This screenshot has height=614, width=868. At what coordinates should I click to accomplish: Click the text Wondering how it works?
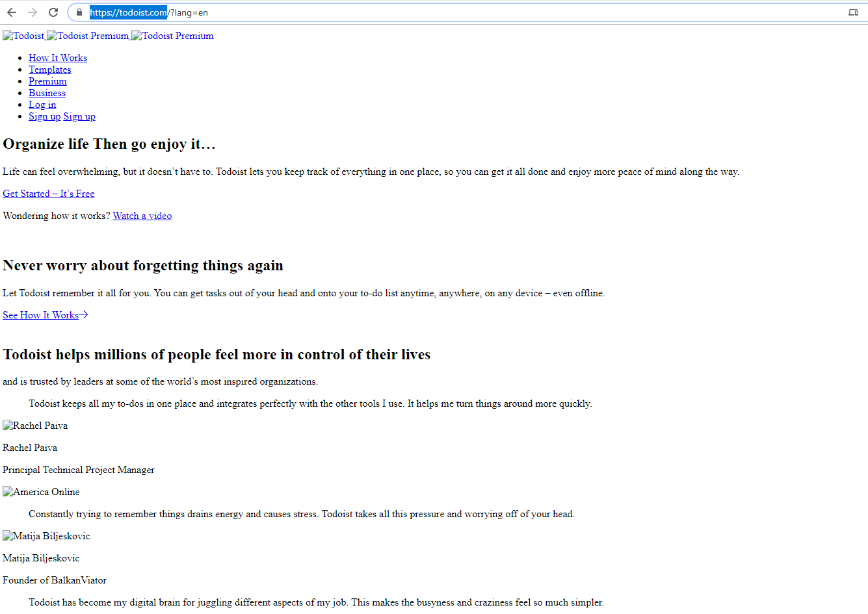click(x=57, y=216)
